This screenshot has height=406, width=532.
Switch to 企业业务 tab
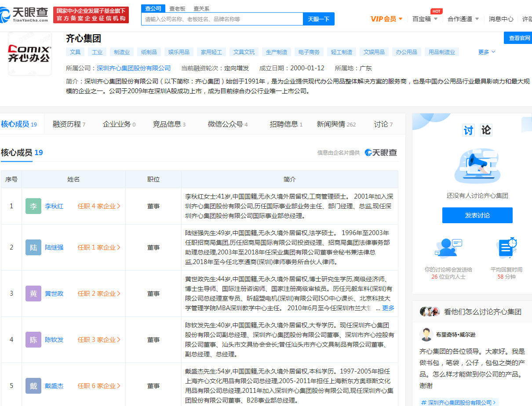click(x=119, y=124)
